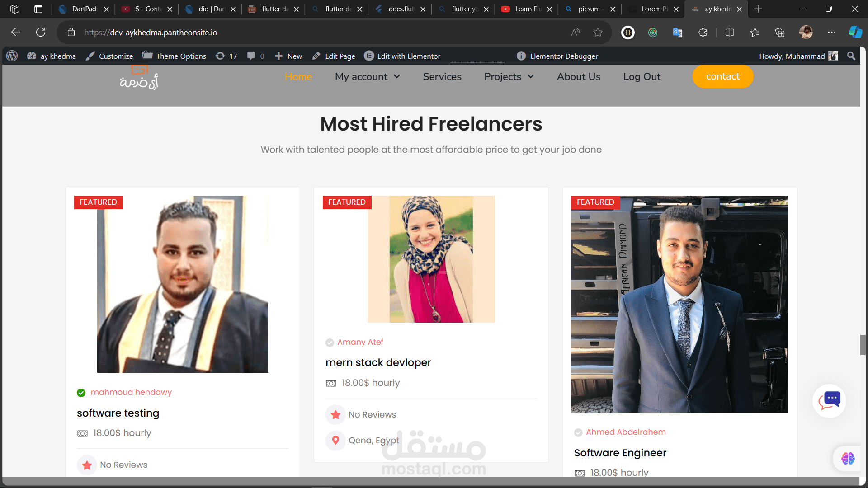This screenshot has height=488, width=868.
Task: Open the floating chat bubble widget
Action: [829, 400]
